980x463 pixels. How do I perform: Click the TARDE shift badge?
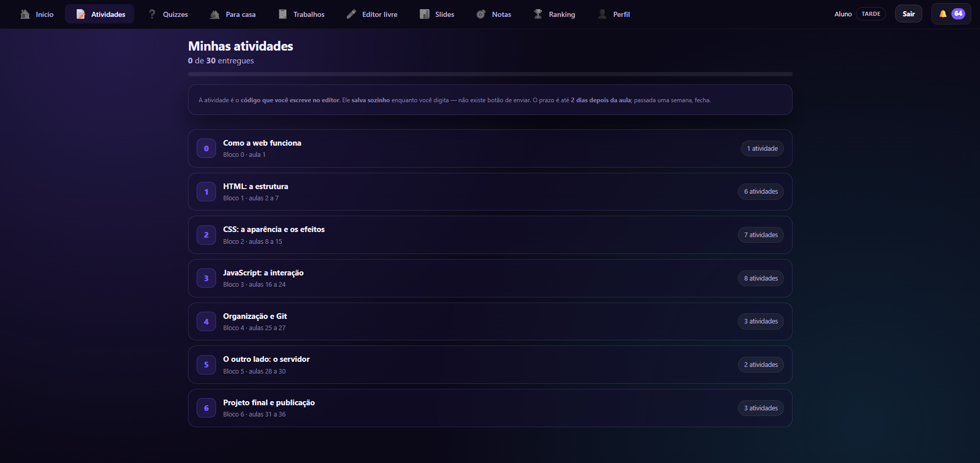(x=871, y=14)
